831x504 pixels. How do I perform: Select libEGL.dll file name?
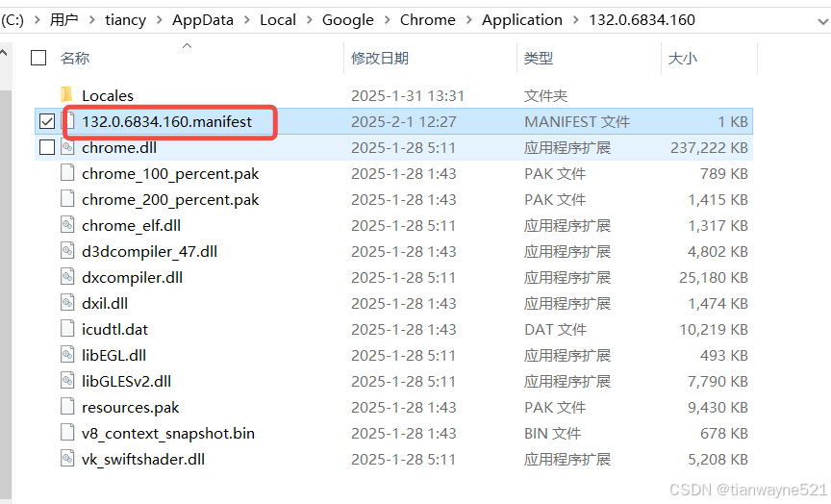pyautogui.click(x=113, y=355)
